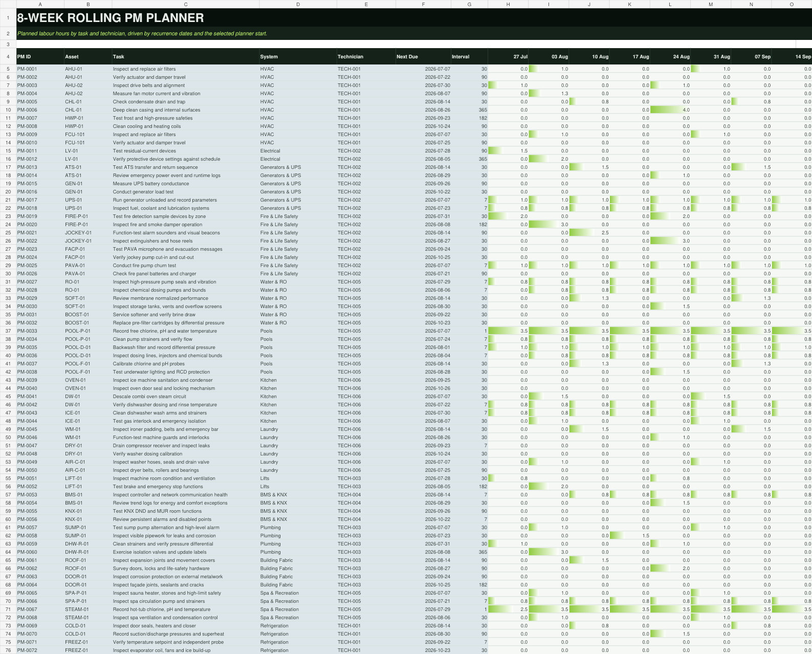Click the PM-0048 ID cell
The image size is (812, 654).
pos(40,454)
